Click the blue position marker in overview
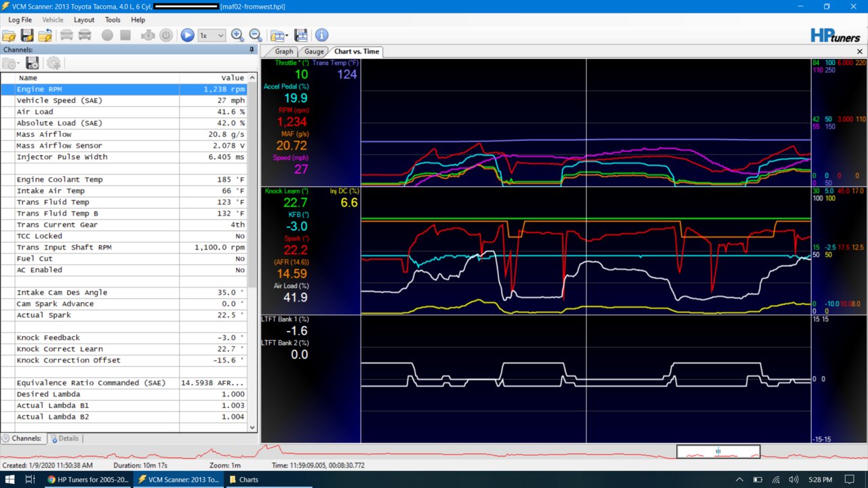 coord(718,451)
